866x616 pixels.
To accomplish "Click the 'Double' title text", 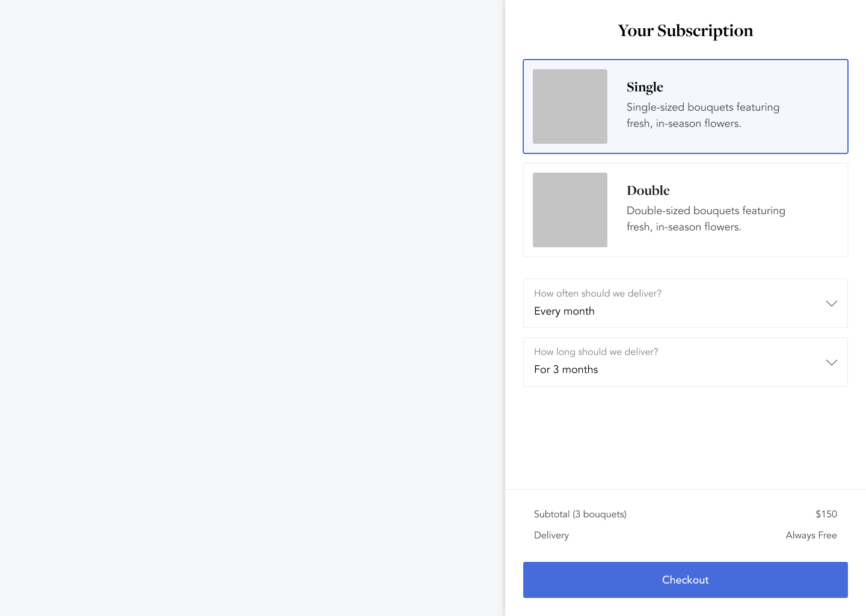I will (x=648, y=190).
